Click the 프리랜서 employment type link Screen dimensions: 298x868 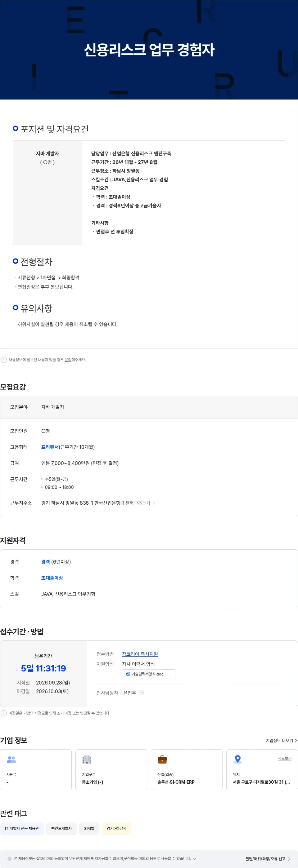tap(50, 447)
